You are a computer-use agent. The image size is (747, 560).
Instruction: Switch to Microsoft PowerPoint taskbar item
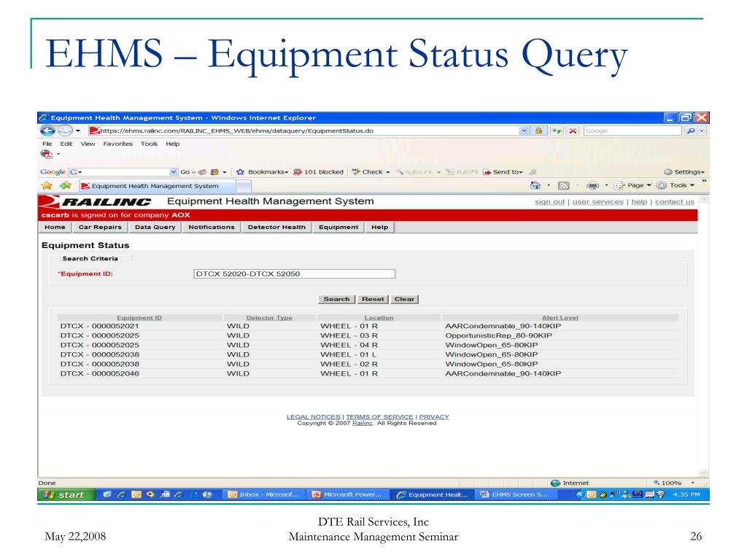point(347,495)
